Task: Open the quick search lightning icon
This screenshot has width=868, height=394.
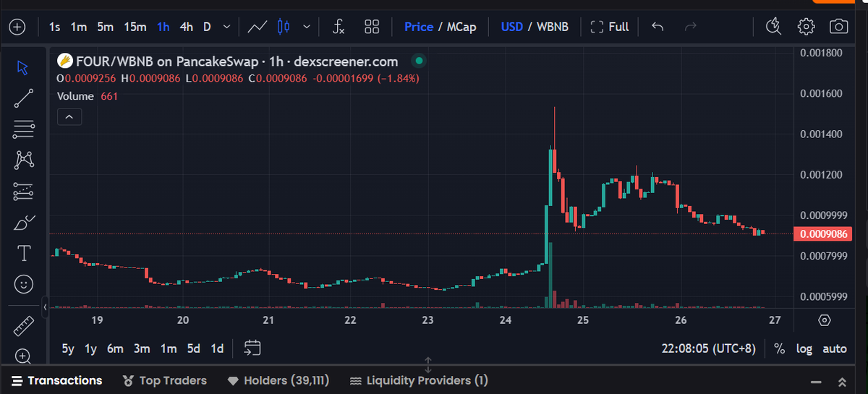Action: coord(773,27)
